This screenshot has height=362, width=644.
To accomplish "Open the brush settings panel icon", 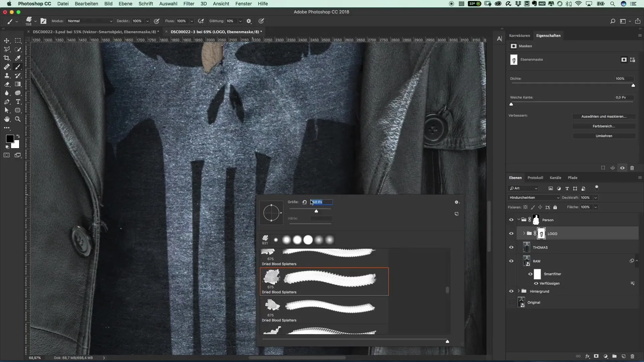I will (44, 21).
